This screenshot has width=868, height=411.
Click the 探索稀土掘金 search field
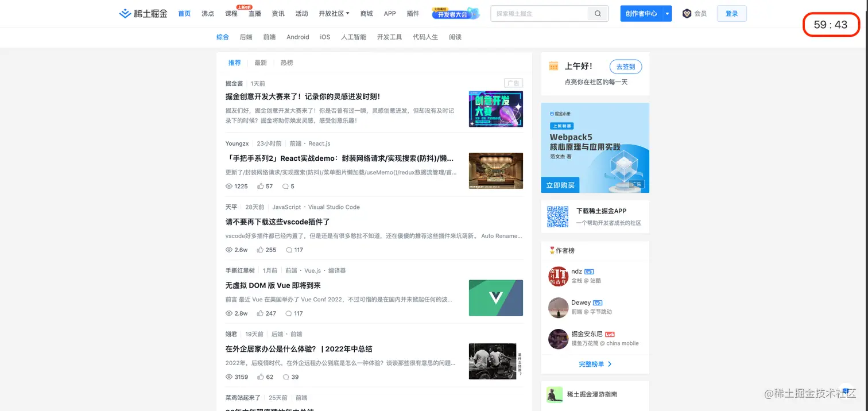click(x=539, y=14)
